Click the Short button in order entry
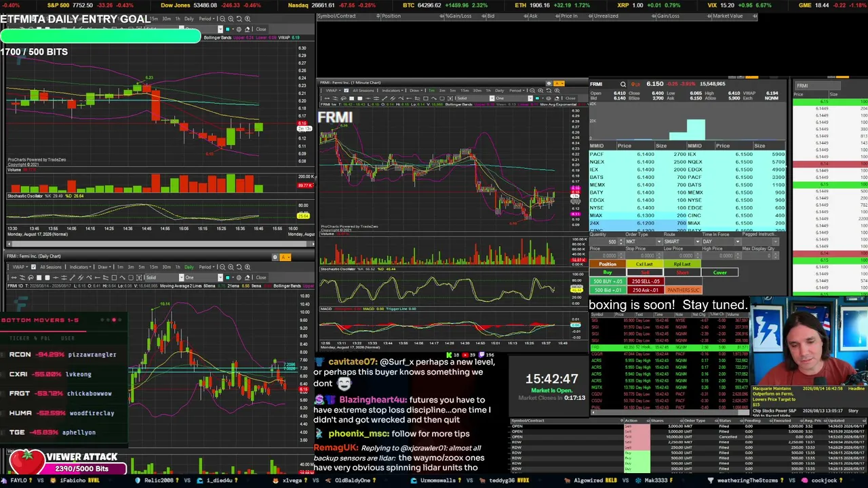868x488 pixels. pyautogui.click(x=682, y=272)
